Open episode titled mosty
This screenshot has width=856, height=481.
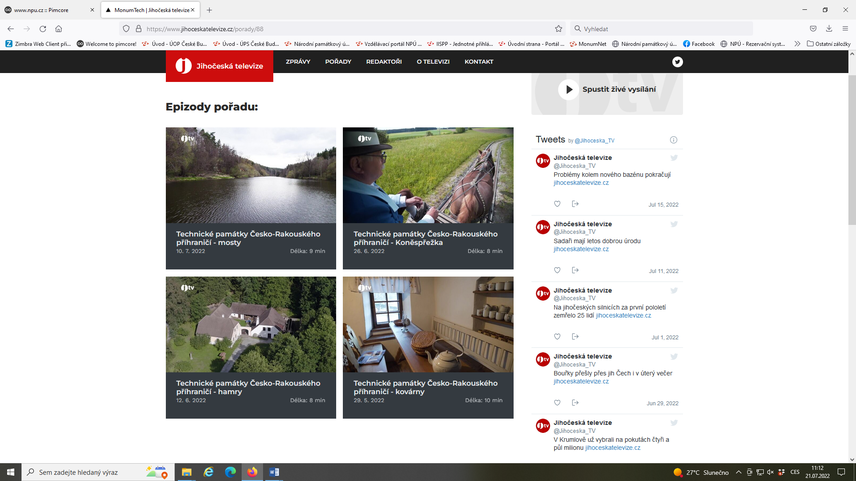248,238
